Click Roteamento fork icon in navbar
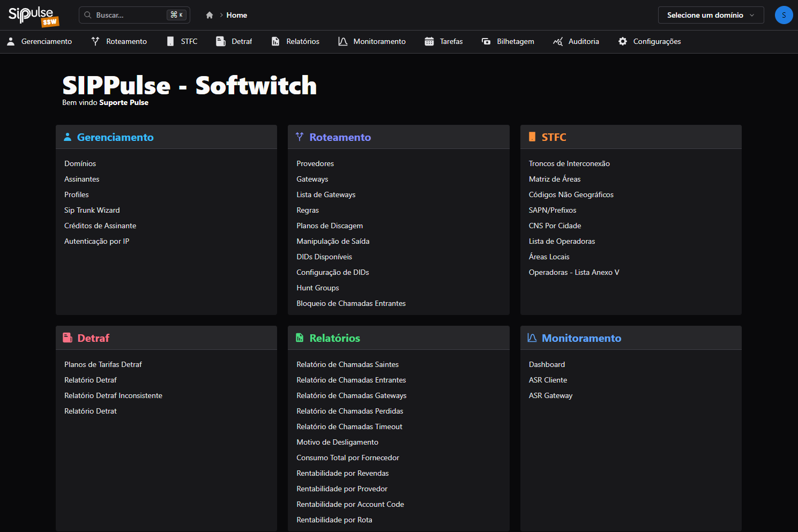Viewport: 798px width, 532px height. point(95,41)
